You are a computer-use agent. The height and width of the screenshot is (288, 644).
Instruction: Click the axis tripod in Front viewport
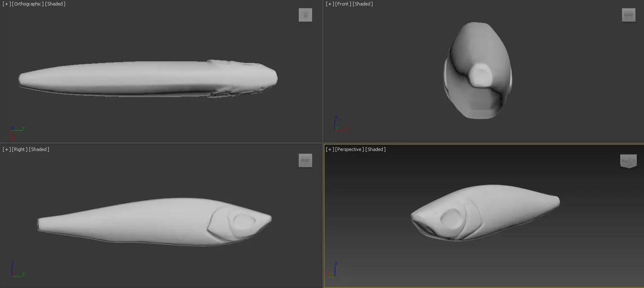(339, 125)
